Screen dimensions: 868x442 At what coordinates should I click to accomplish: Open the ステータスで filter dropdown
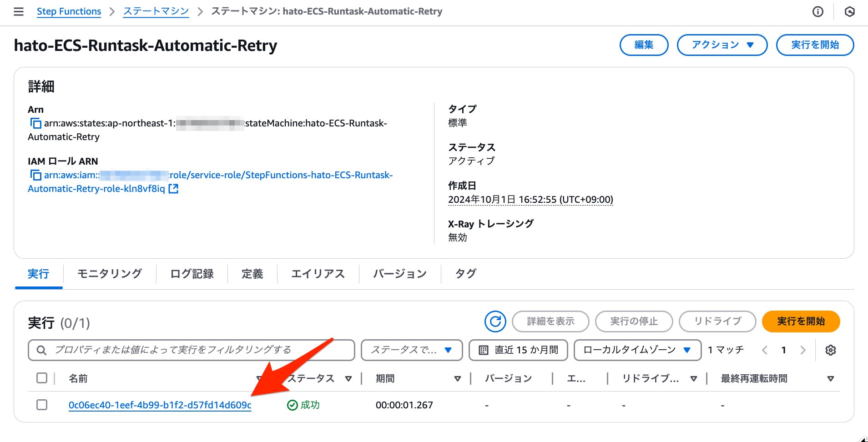coord(412,350)
